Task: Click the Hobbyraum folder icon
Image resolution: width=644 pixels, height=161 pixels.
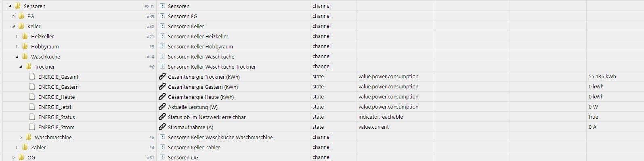Action: click(25, 46)
